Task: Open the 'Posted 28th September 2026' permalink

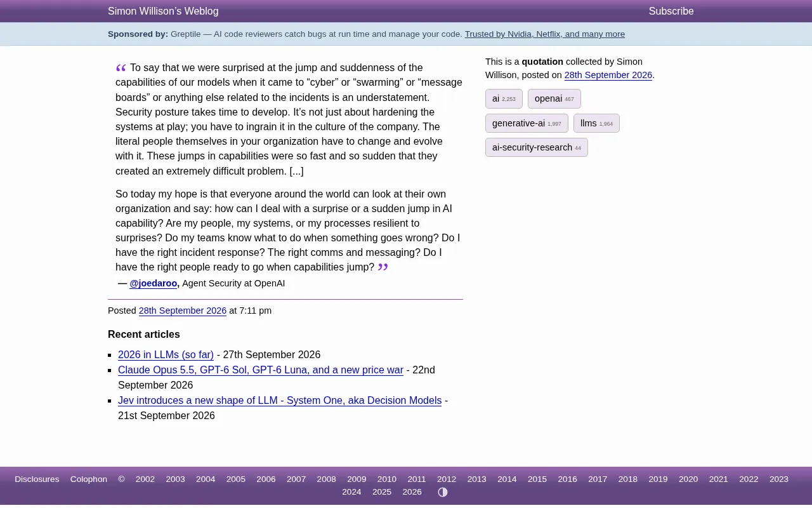Action: pyautogui.click(x=183, y=311)
